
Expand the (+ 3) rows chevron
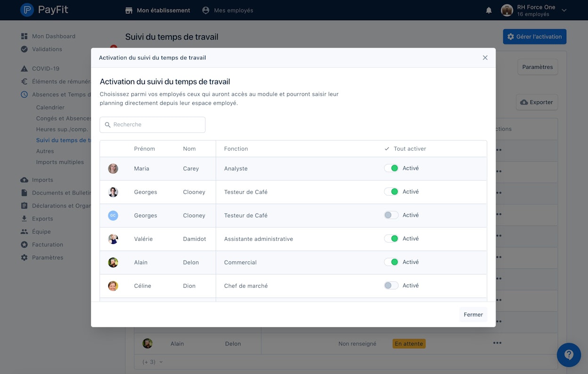161,362
